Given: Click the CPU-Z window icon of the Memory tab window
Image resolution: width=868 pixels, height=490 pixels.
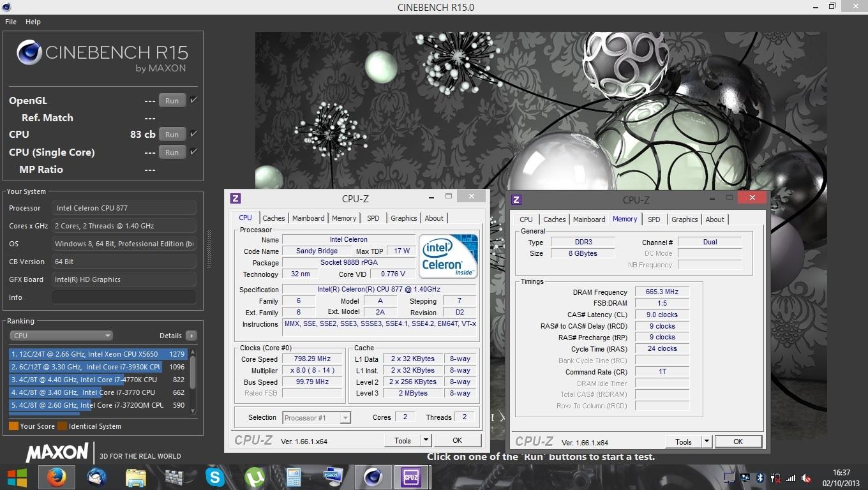Looking at the screenshot, I should pos(516,200).
